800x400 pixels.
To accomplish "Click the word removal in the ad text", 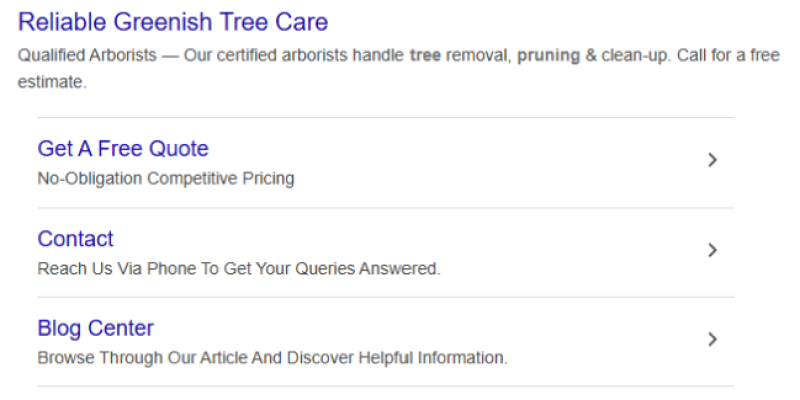I will pos(475,56).
